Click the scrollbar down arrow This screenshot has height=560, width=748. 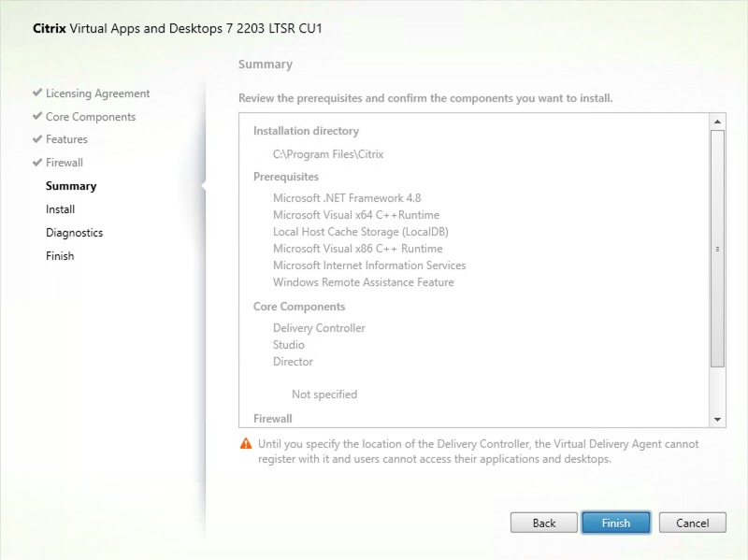click(x=716, y=418)
